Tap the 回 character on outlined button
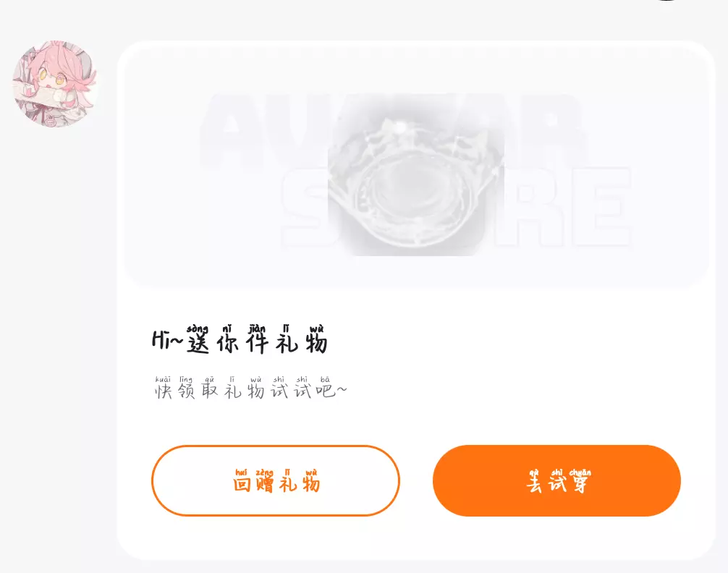This screenshot has height=573, width=728. [242, 484]
